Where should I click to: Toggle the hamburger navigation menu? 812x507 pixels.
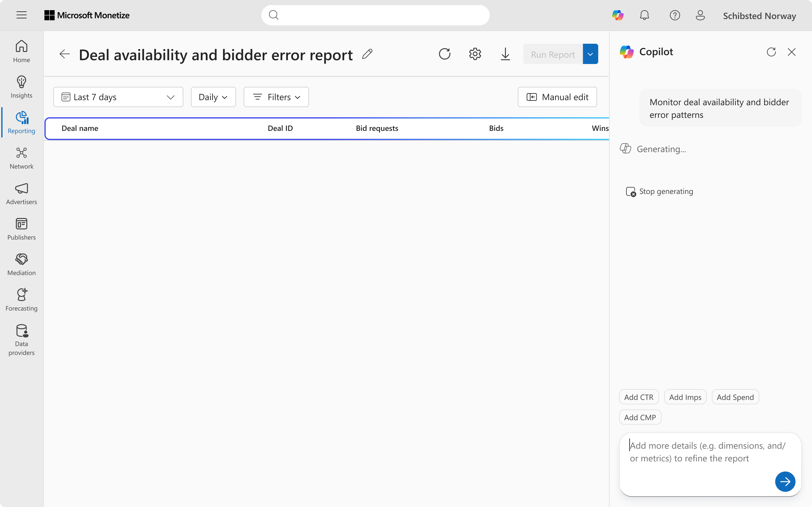pos(22,15)
